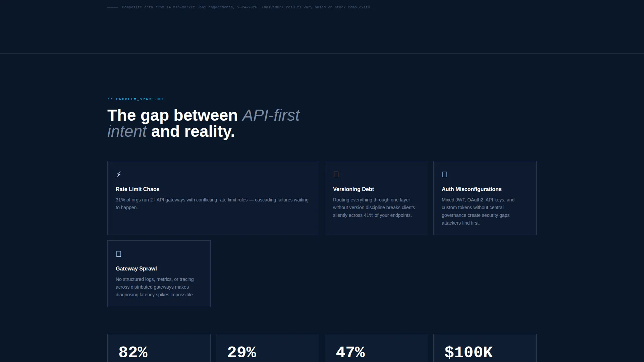Click the 'Mixed JWT, OAuth2, API keys' description

click(x=478, y=211)
